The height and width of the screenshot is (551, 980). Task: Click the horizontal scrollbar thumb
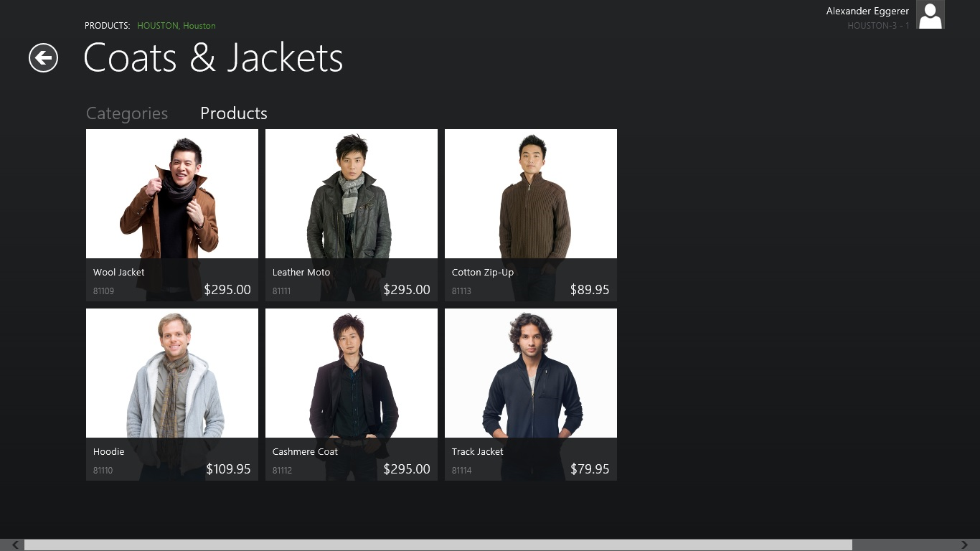click(438, 545)
